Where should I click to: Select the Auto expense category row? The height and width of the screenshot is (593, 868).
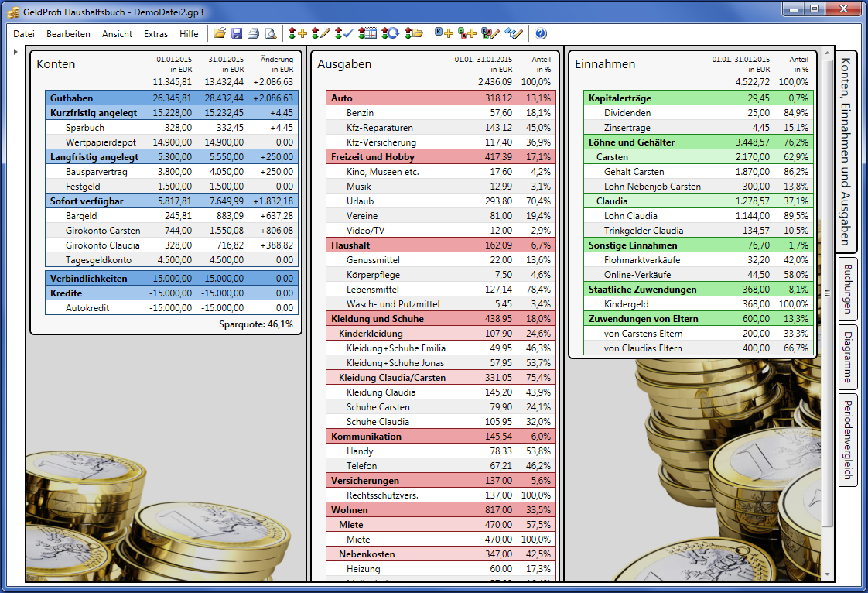click(x=440, y=98)
